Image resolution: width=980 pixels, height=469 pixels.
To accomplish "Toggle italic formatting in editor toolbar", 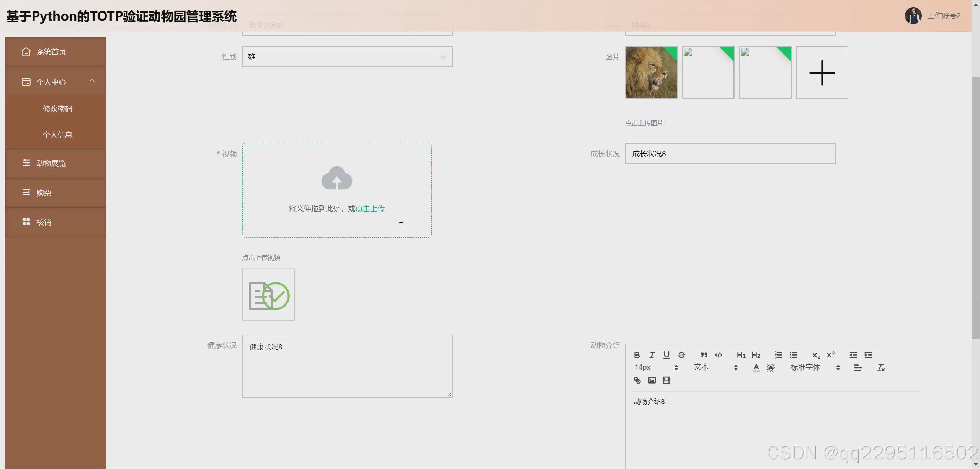I will (x=652, y=355).
